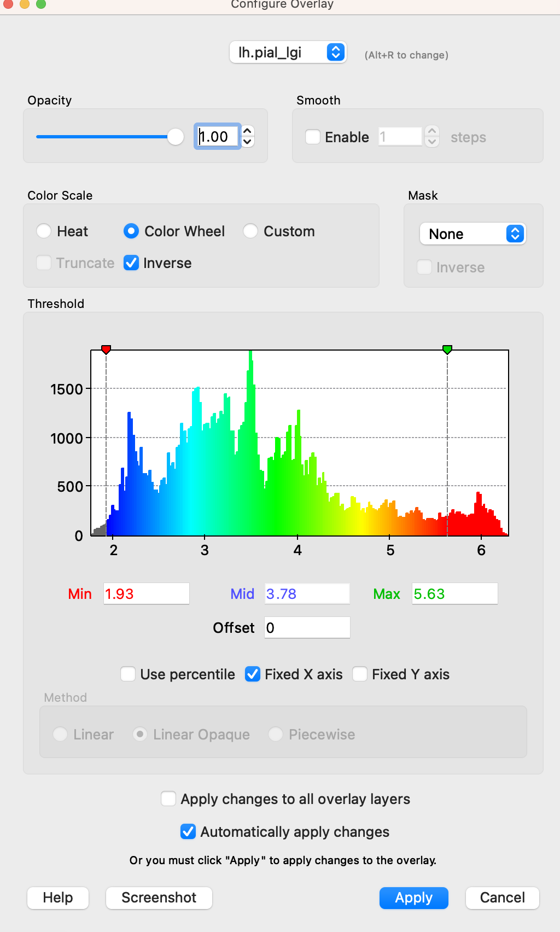Click the '(Alt+R to change)' hint text

(x=406, y=55)
